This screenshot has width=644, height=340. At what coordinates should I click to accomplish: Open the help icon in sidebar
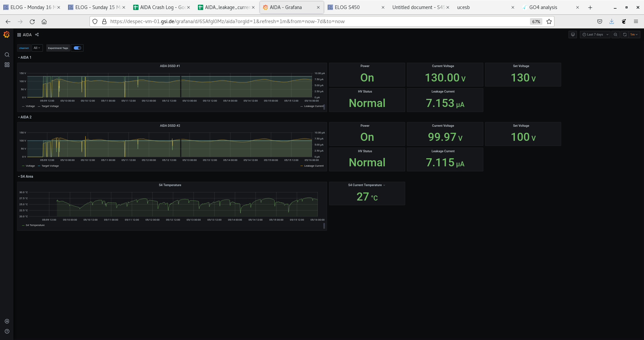(7, 331)
